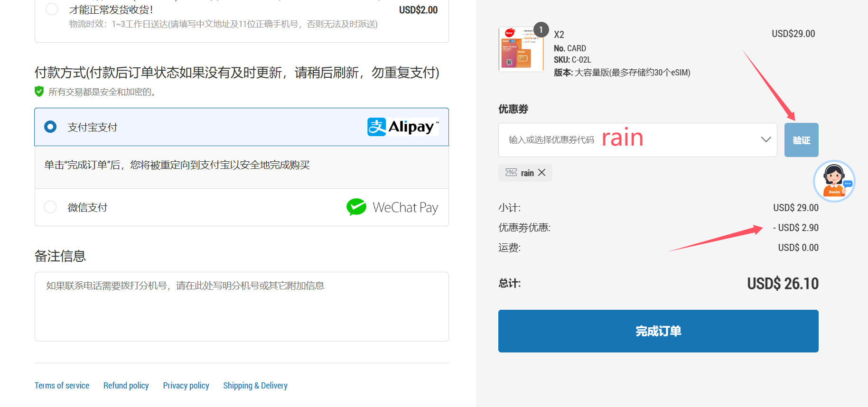
Task: Select the 支付宝支付 radio button
Action: [50, 127]
